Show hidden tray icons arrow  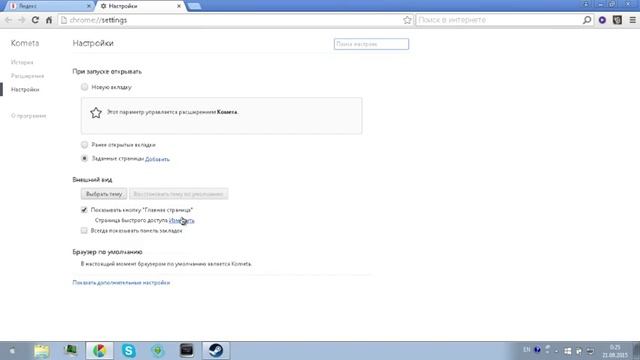pyautogui.click(x=556, y=351)
